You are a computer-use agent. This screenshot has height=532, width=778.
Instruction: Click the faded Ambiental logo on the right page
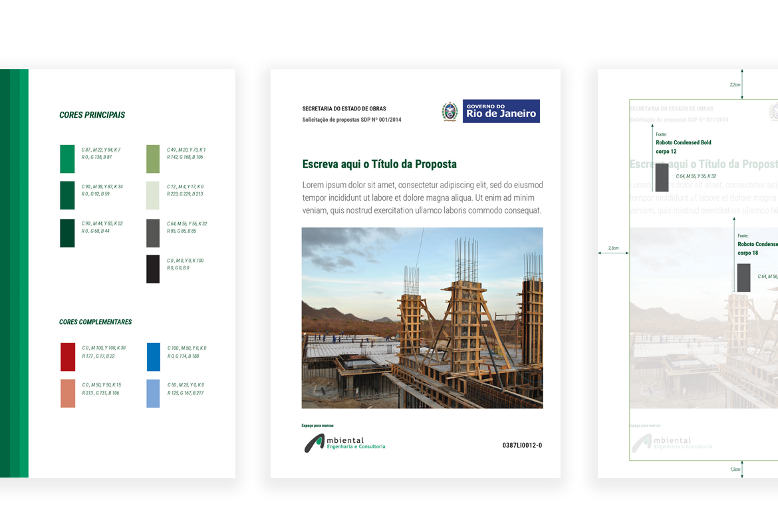click(x=672, y=443)
